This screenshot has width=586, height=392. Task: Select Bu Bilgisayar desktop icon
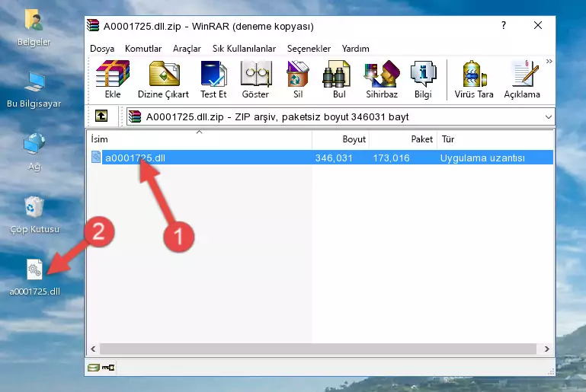pos(34,90)
